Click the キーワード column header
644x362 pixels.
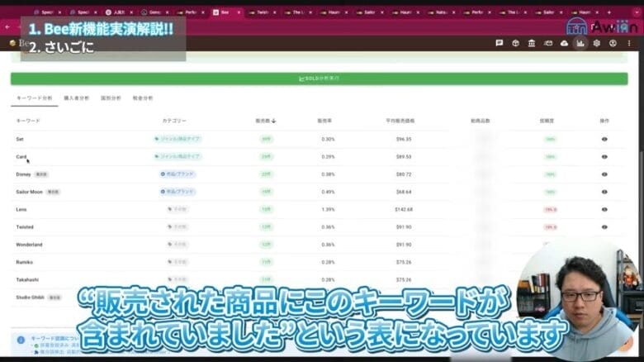(28, 121)
